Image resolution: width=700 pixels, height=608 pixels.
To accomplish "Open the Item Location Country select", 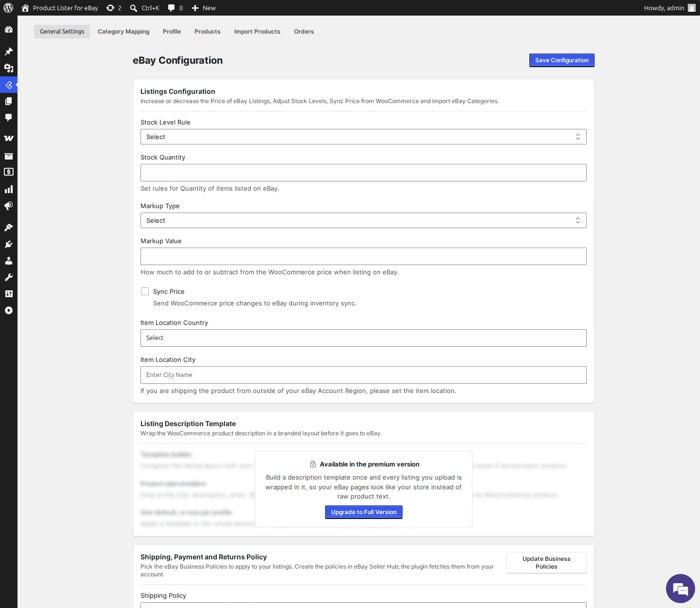I will coord(364,338).
